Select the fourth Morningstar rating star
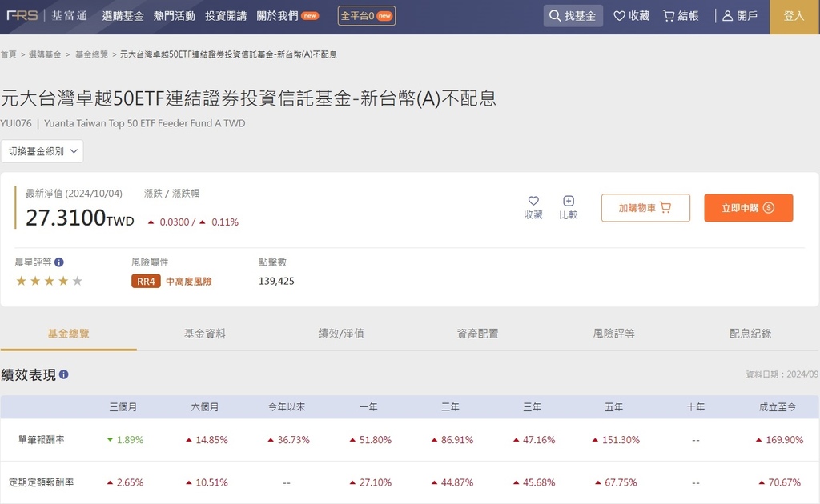820x504 pixels. [x=62, y=282]
